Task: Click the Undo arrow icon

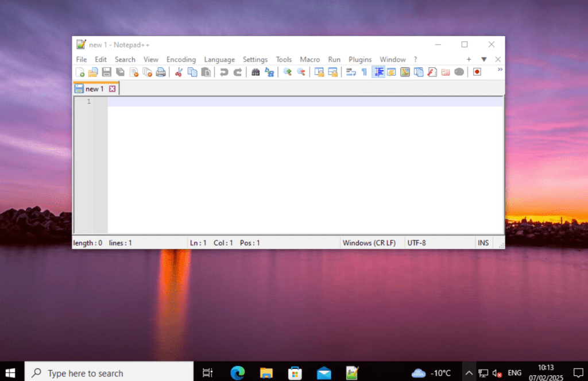Action: click(x=224, y=72)
